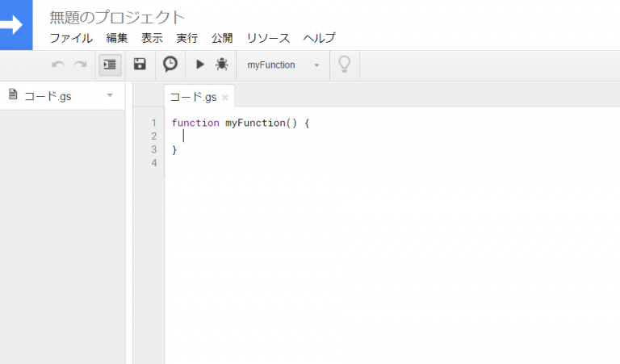Click myFunction() in code line 1
620x364 pixels.
[x=261, y=123]
